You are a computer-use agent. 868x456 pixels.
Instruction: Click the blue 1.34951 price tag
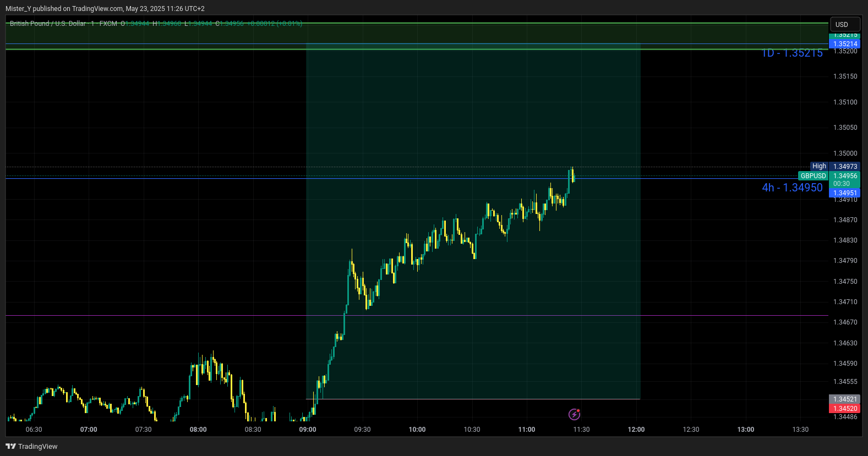(x=845, y=193)
